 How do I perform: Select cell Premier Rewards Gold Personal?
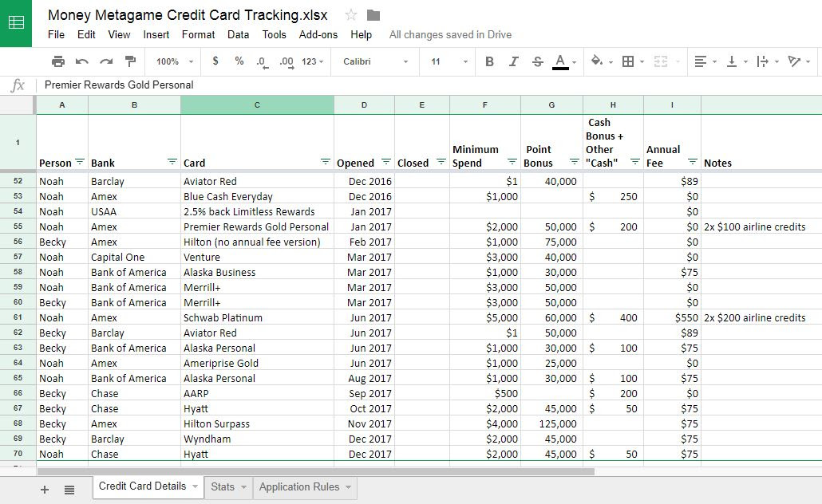(x=257, y=226)
